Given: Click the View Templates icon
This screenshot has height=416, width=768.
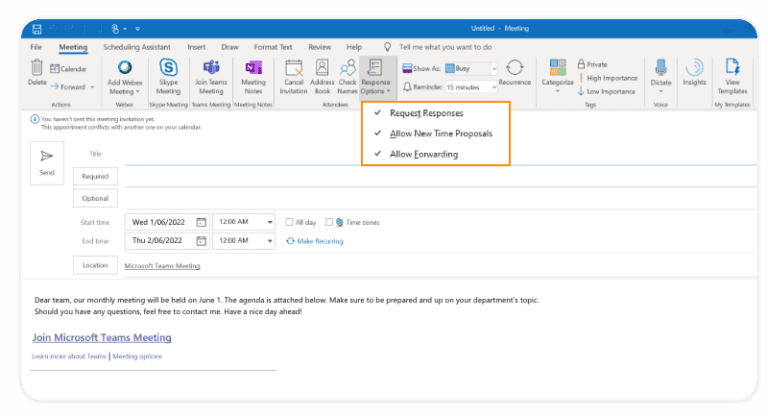Looking at the screenshot, I should pyautogui.click(x=732, y=67).
